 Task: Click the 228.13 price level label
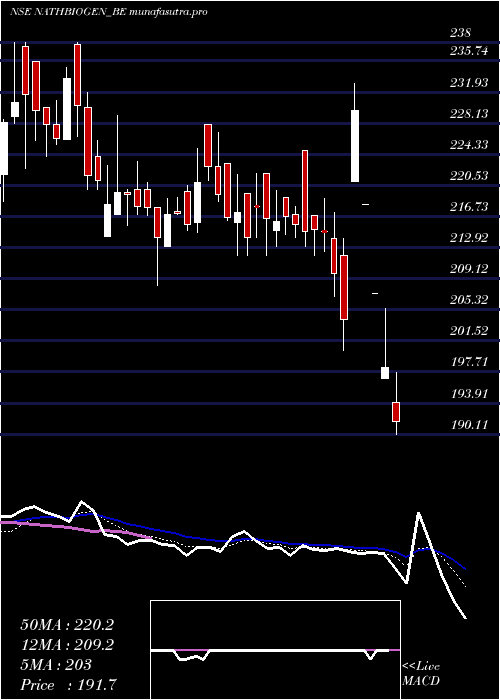coord(469,114)
